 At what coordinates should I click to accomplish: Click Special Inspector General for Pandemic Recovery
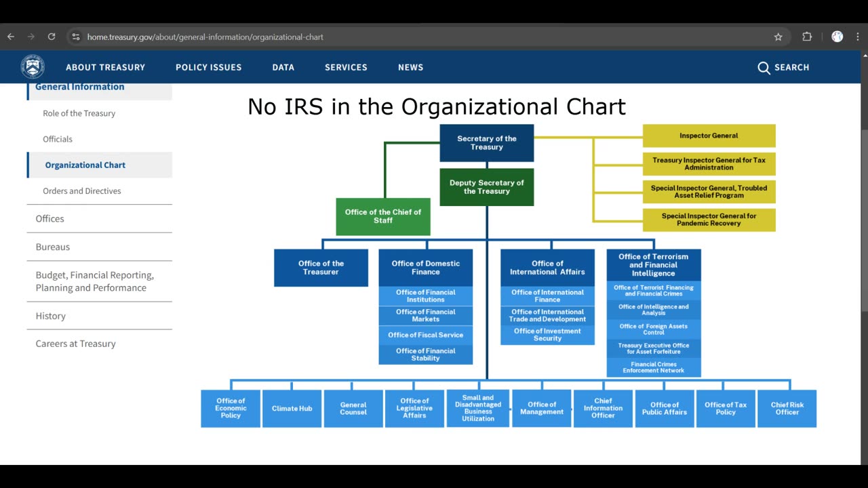709,220
